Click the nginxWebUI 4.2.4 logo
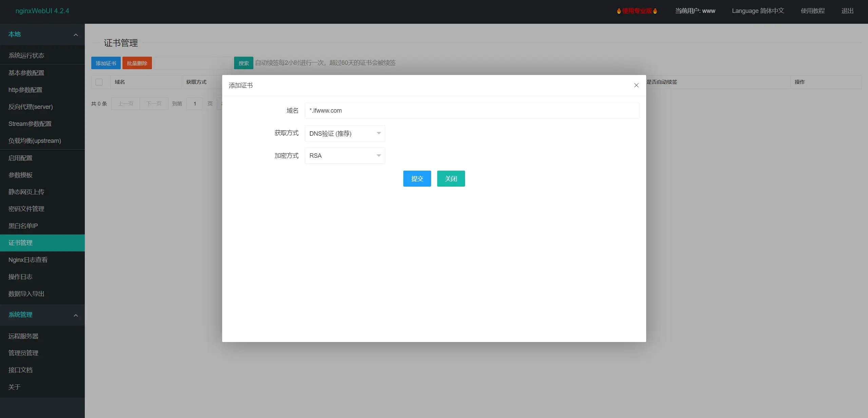The height and width of the screenshot is (418, 868). coord(42,11)
